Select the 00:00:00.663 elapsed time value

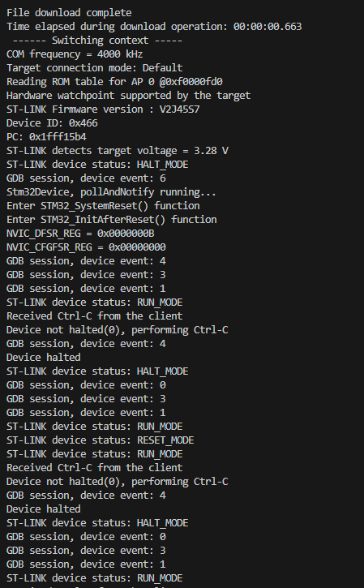pyautogui.click(x=268, y=27)
